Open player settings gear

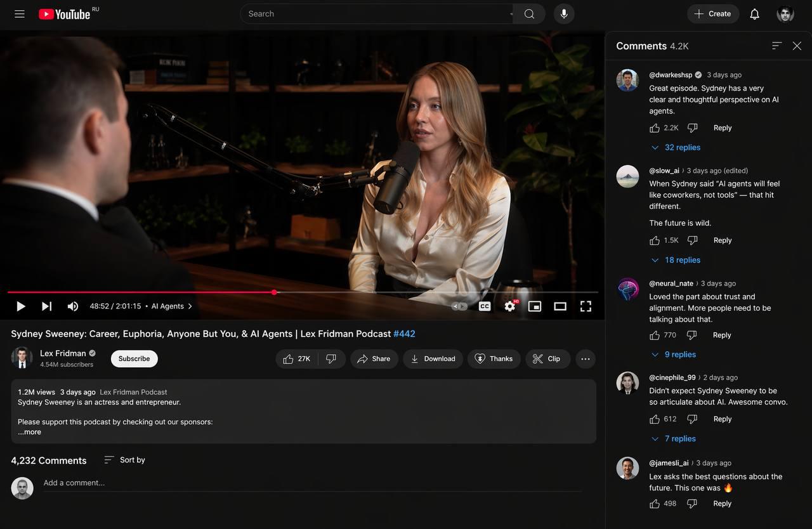click(x=510, y=306)
